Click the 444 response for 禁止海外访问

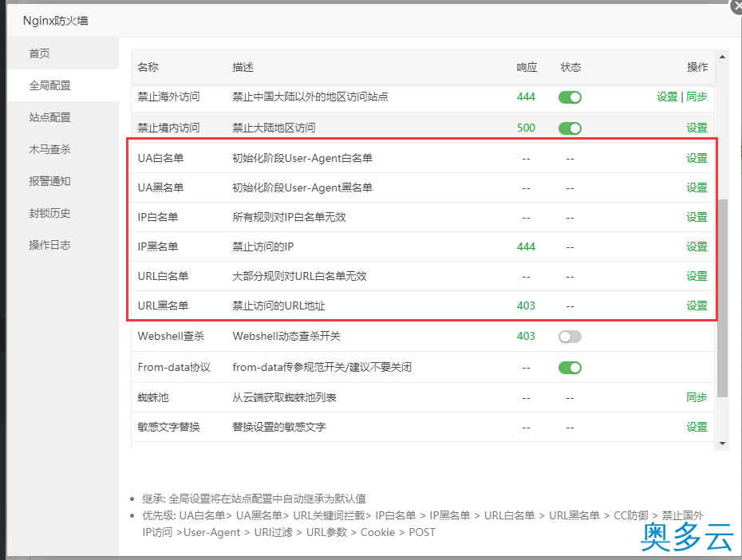click(526, 97)
